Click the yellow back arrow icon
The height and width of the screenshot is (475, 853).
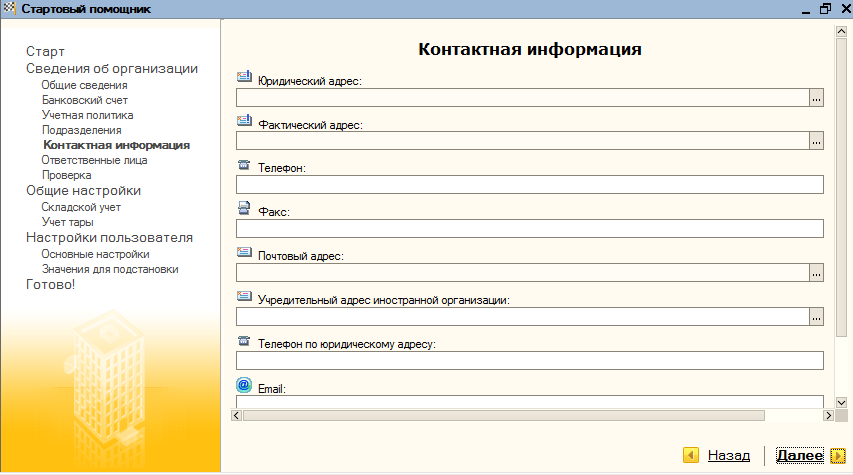click(691, 455)
